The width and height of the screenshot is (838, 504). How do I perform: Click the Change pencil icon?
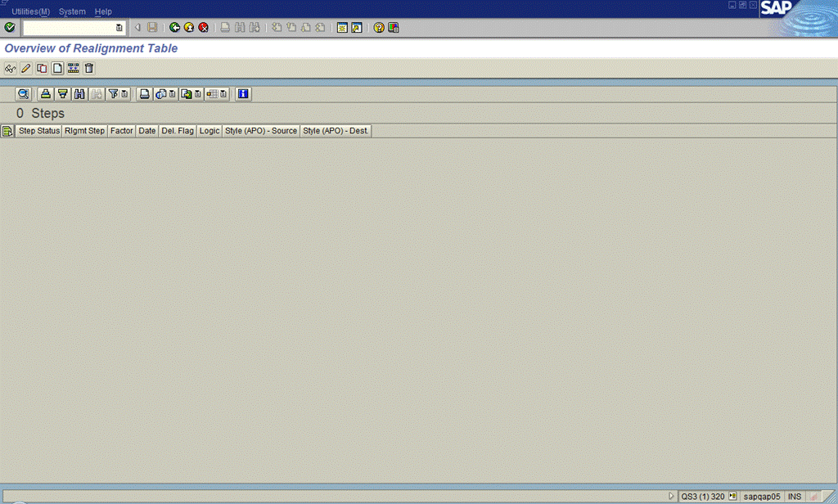pyautogui.click(x=25, y=69)
